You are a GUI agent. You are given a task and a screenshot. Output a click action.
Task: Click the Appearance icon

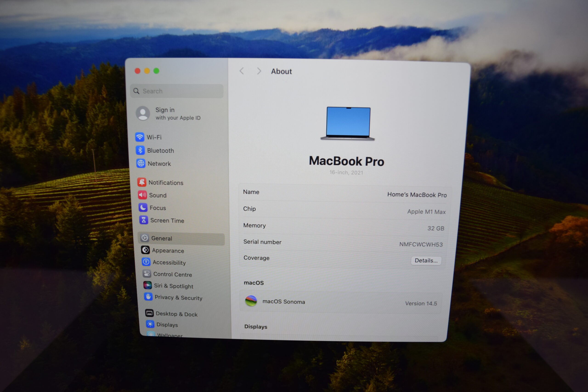[x=145, y=250]
